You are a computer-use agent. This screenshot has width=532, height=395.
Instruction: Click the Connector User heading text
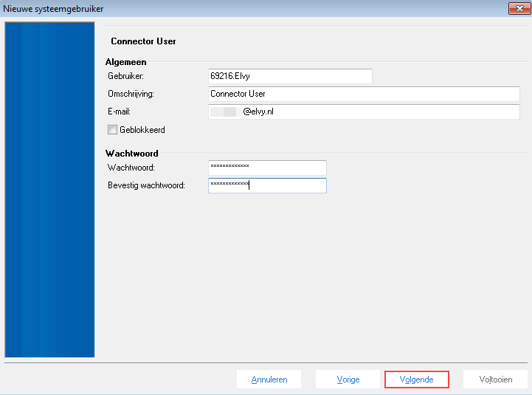pos(143,41)
